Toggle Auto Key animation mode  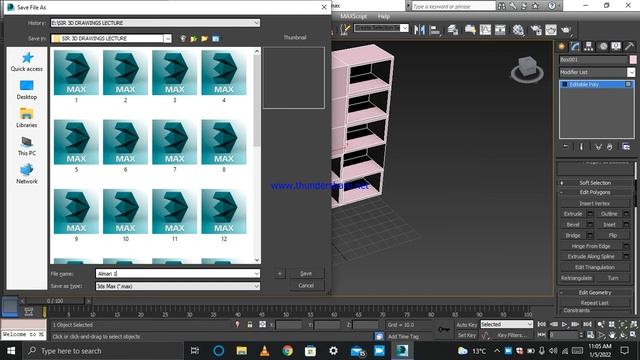(x=467, y=324)
